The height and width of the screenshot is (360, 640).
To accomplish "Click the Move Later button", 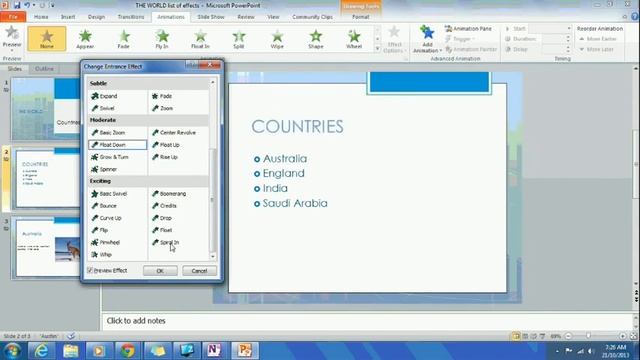I will click(596, 49).
